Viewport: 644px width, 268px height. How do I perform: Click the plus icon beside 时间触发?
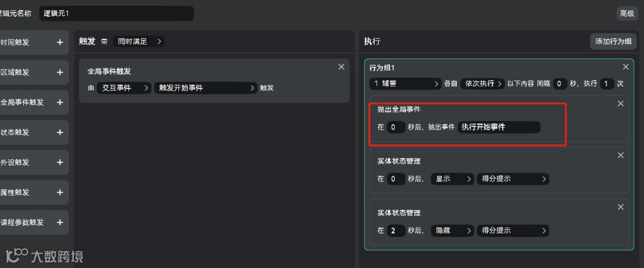tap(60, 42)
